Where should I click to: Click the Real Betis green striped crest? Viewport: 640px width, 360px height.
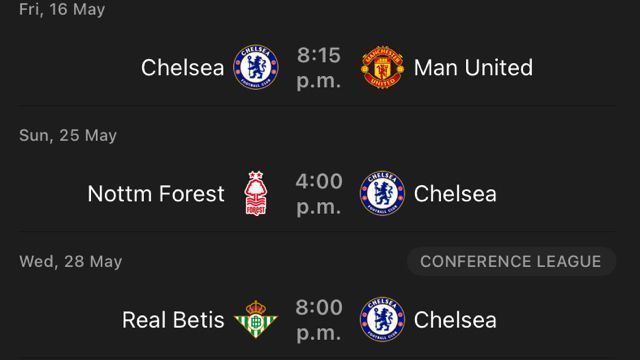(x=256, y=319)
